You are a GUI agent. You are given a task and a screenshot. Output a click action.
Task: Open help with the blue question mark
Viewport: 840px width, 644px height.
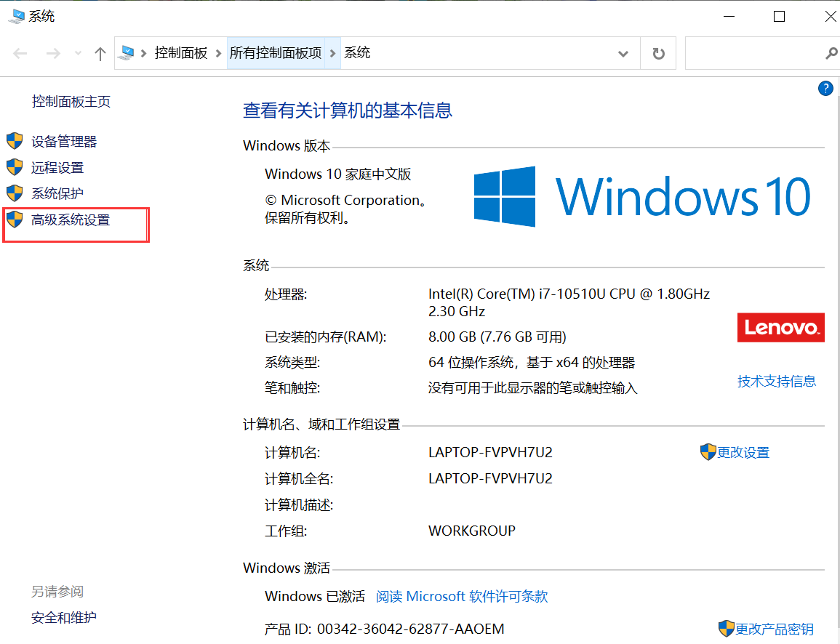[825, 89]
